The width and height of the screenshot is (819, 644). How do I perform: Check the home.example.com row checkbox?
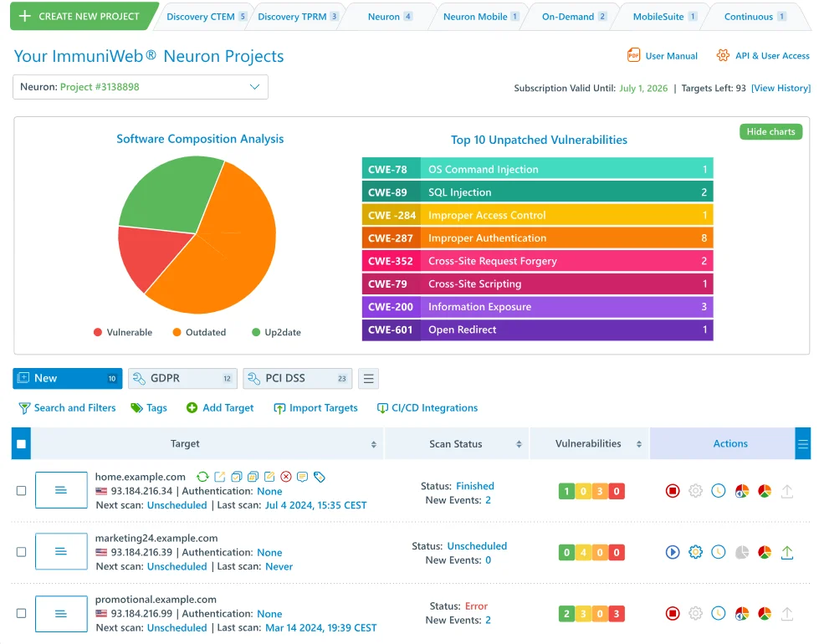point(21,491)
